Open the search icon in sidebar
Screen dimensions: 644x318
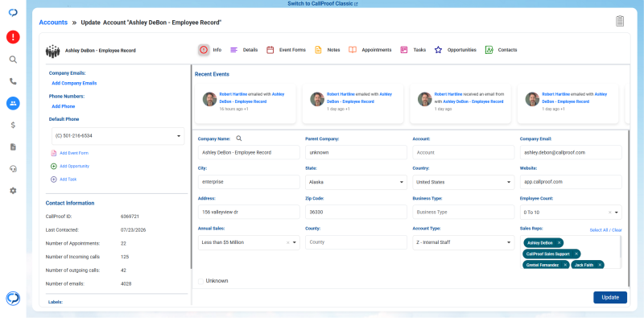click(x=13, y=60)
